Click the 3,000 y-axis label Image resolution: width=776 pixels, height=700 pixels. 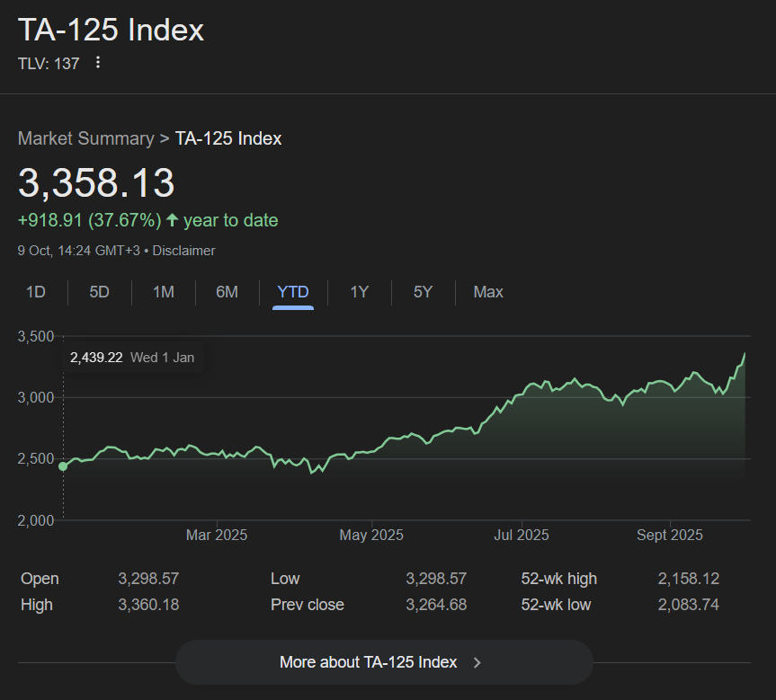[36, 398]
